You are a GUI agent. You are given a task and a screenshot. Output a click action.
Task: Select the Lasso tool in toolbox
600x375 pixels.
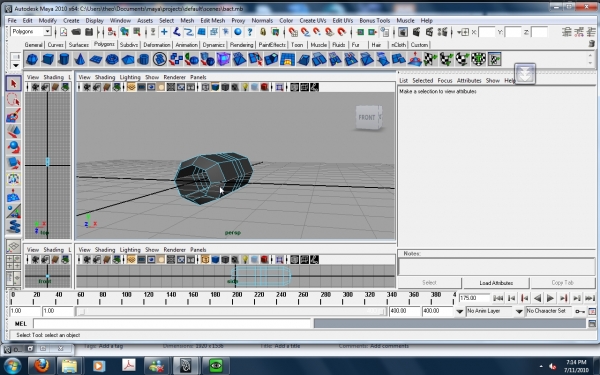pyautogui.click(x=13, y=99)
